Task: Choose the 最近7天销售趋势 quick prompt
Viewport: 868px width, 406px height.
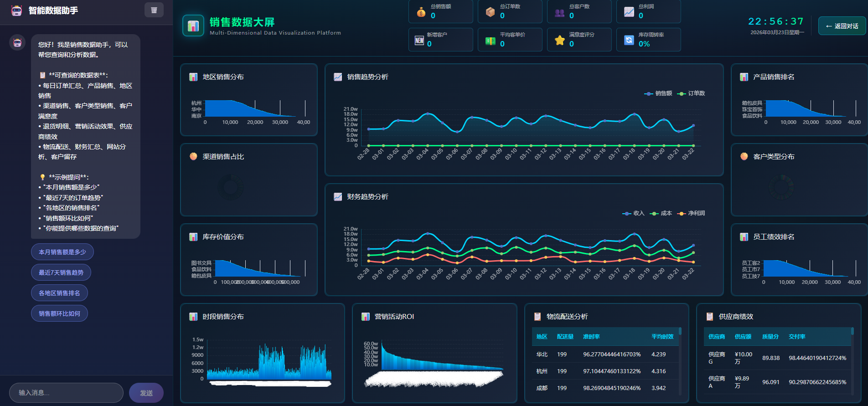Action: tap(61, 272)
